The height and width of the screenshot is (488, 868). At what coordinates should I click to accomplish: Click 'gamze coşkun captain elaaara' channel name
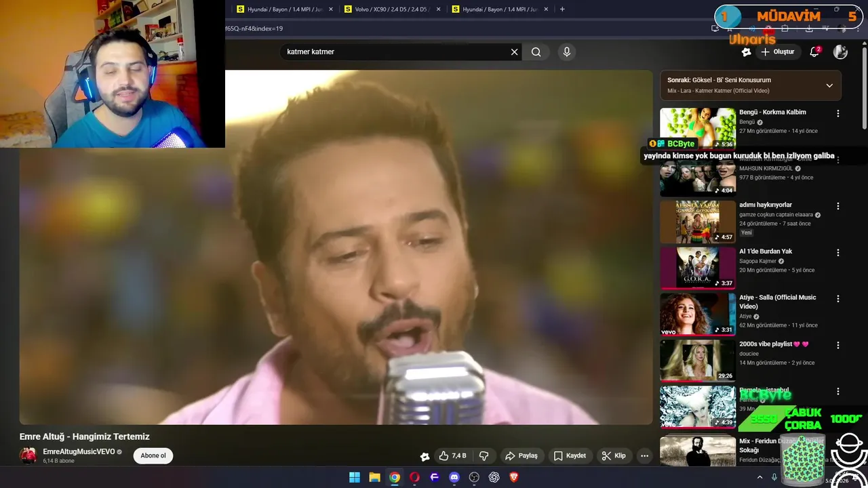point(776,215)
